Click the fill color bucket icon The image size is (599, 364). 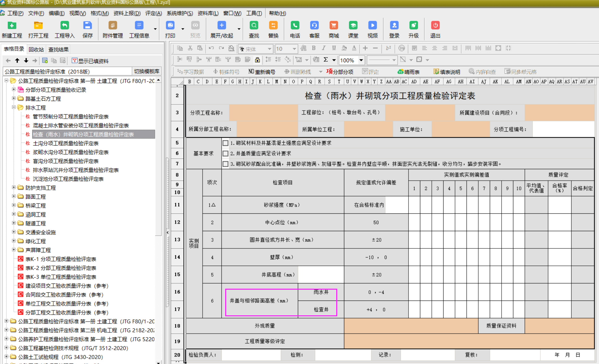[344, 48]
